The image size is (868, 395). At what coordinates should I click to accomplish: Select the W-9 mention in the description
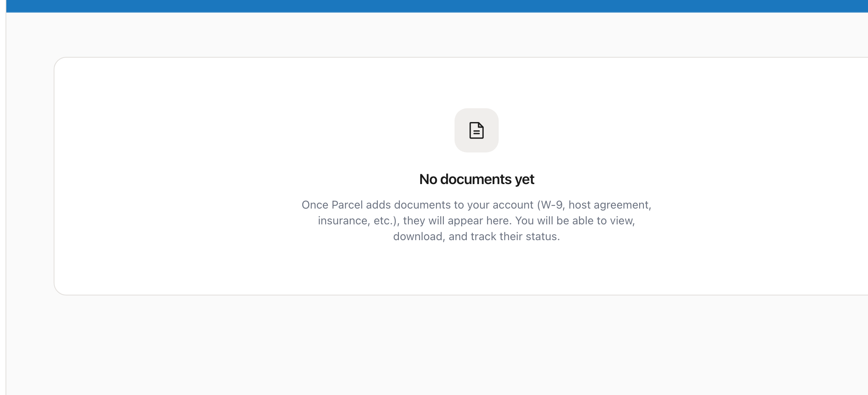(x=552, y=205)
